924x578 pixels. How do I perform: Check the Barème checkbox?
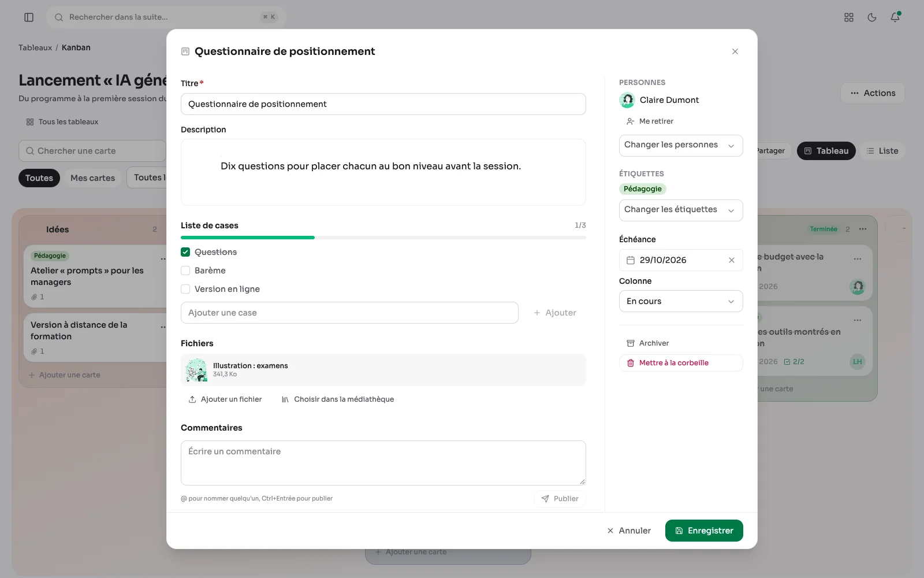(185, 271)
